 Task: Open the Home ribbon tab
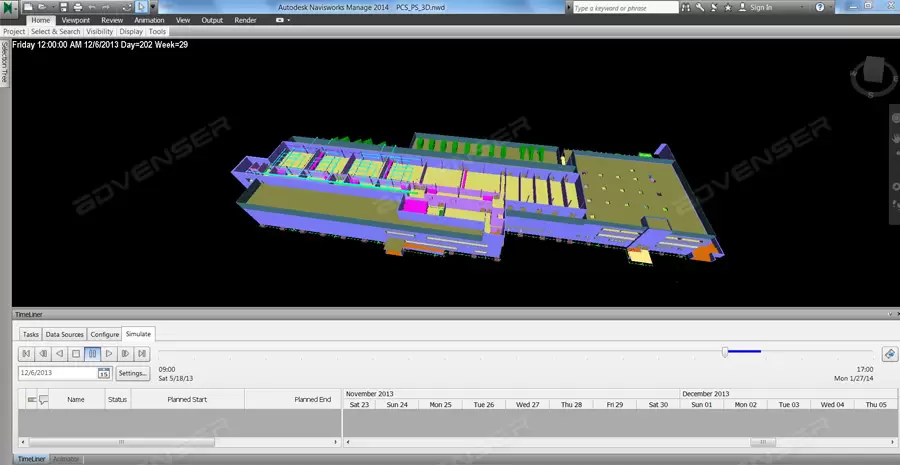pyautogui.click(x=41, y=20)
